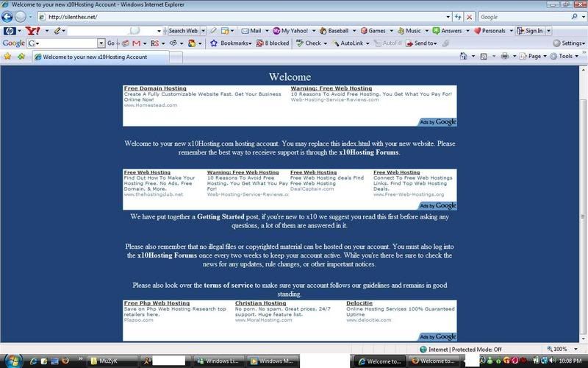Image resolution: width=588 pixels, height=368 pixels.
Task: Click the Games toolbar button
Action: (x=373, y=31)
